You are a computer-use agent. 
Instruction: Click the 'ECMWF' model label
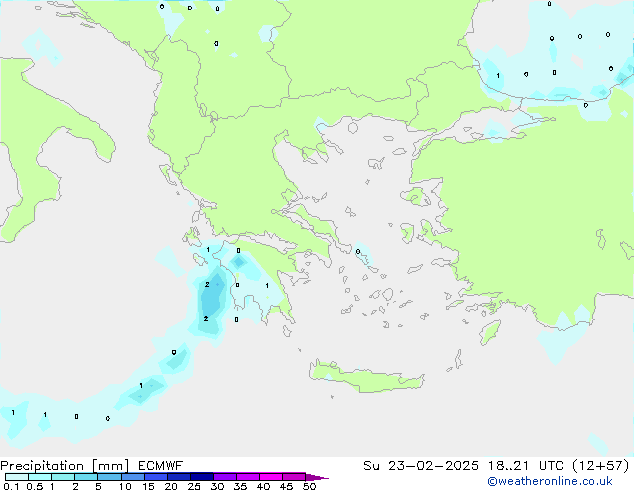[x=161, y=466]
